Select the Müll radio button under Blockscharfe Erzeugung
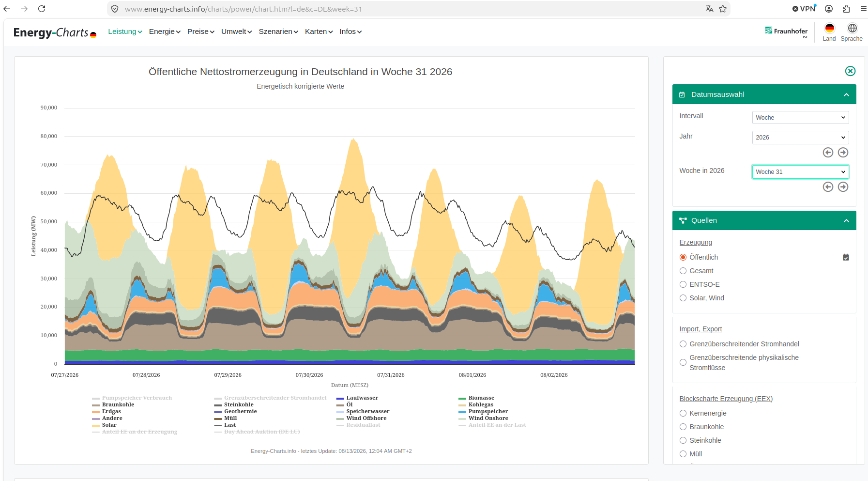The height and width of the screenshot is (481, 868). 683,454
